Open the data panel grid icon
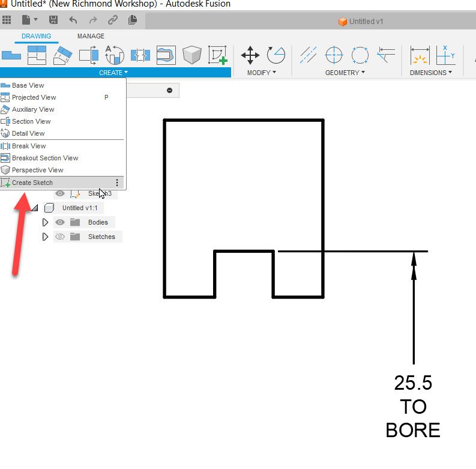Image resolution: width=476 pixels, height=469 pixels. click(7, 20)
